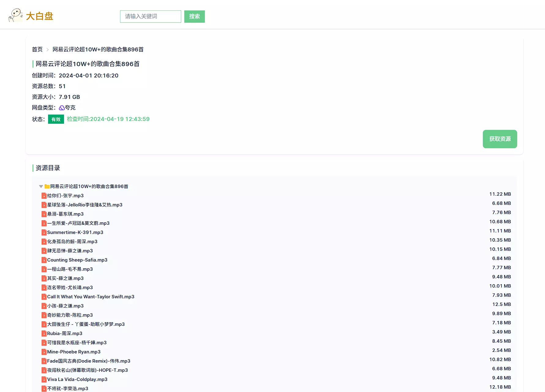Click the 大白盘 mascot logo icon
The width and height of the screenshot is (545, 392).
pos(16,15)
